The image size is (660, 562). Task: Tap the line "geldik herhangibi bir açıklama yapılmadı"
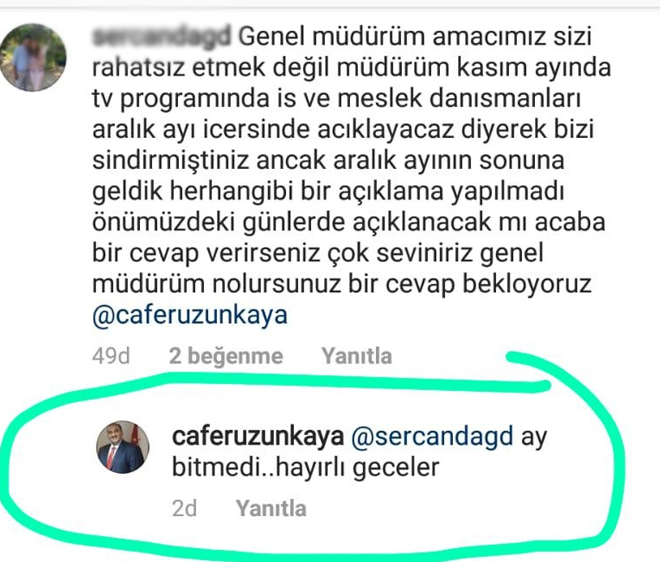328,192
